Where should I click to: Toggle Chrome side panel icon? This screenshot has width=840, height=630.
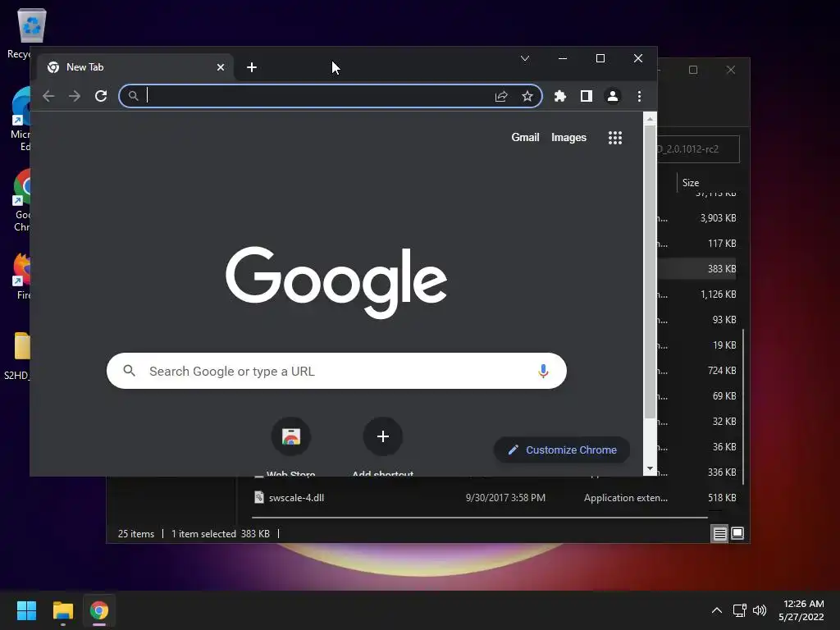tap(586, 96)
